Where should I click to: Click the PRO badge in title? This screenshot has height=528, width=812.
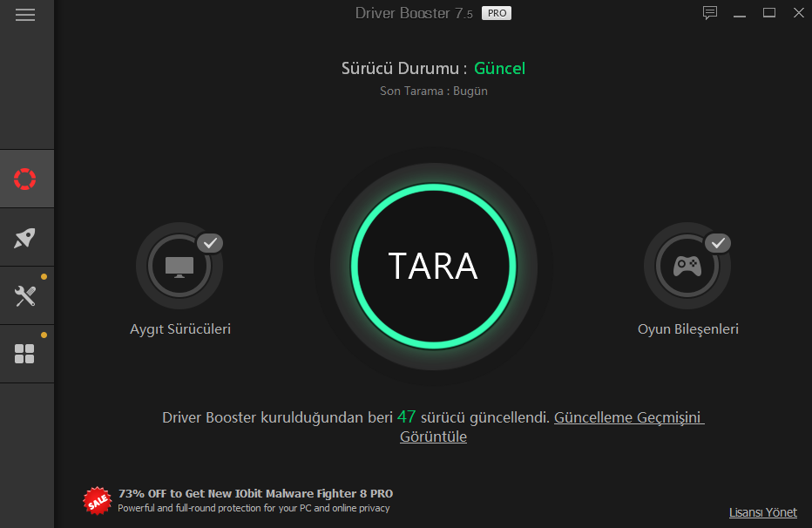[497, 13]
